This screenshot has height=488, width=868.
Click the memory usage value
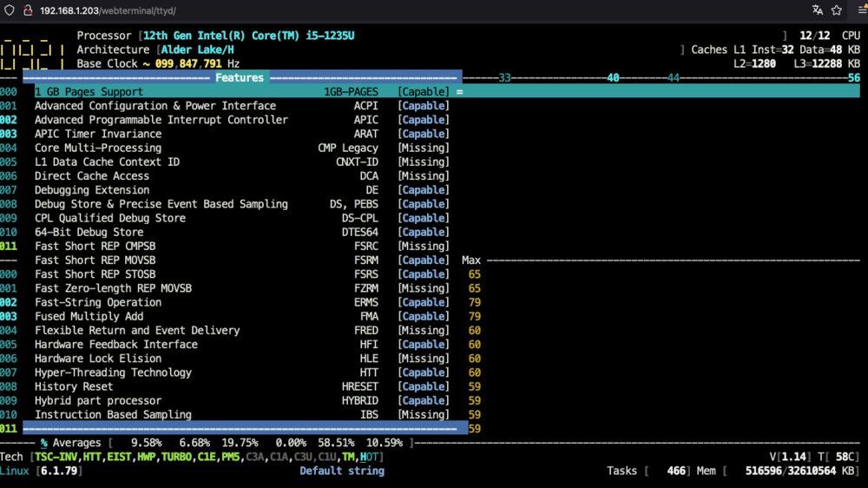pyautogui.click(x=791, y=471)
